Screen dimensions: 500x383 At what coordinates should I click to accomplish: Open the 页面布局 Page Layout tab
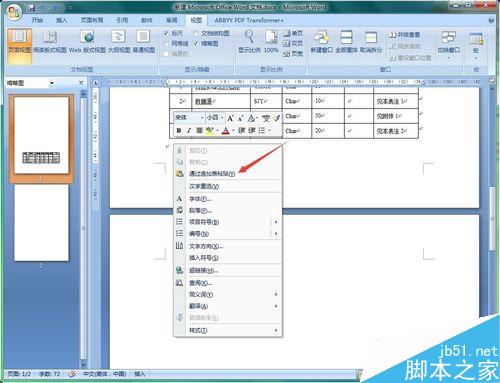92,20
